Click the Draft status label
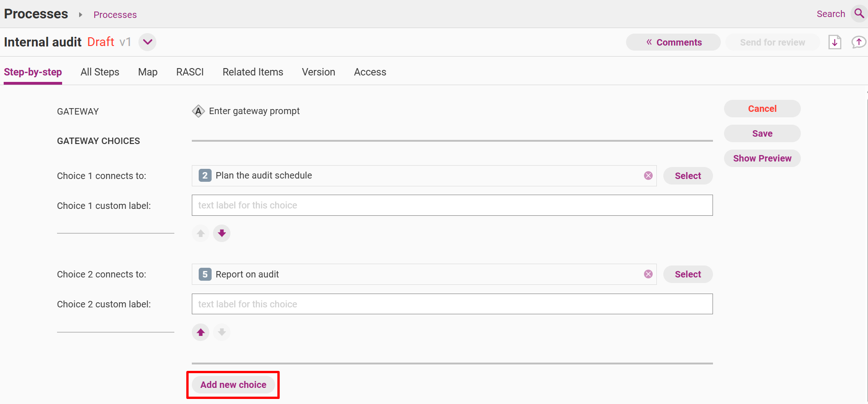This screenshot has width=868, height=404. click(x=101, y=42)
